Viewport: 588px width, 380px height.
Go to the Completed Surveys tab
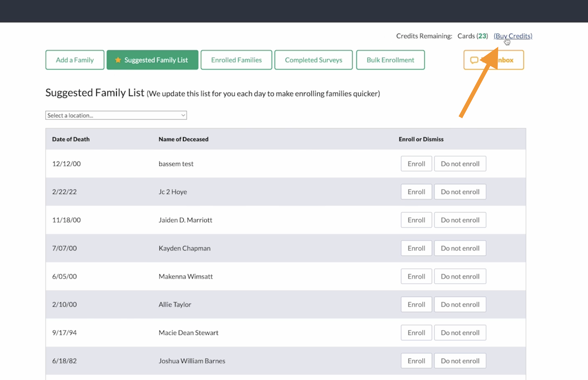(313, 60)
